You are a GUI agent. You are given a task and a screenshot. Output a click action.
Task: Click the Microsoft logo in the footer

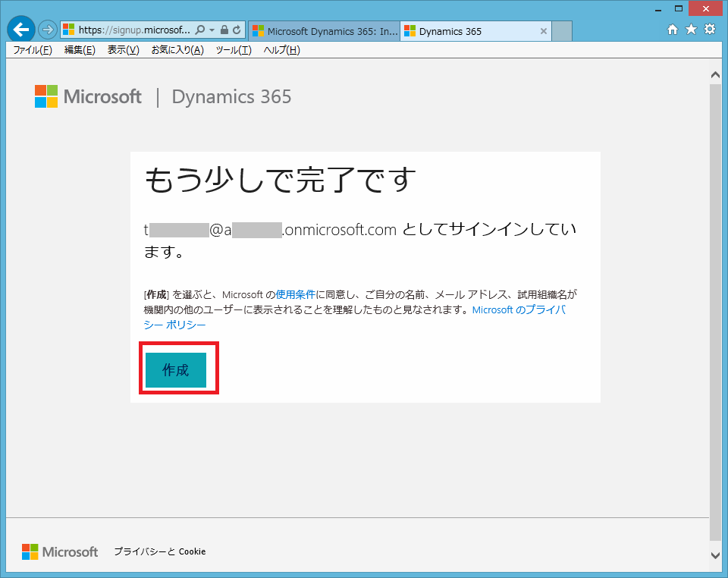coord(60,551)
